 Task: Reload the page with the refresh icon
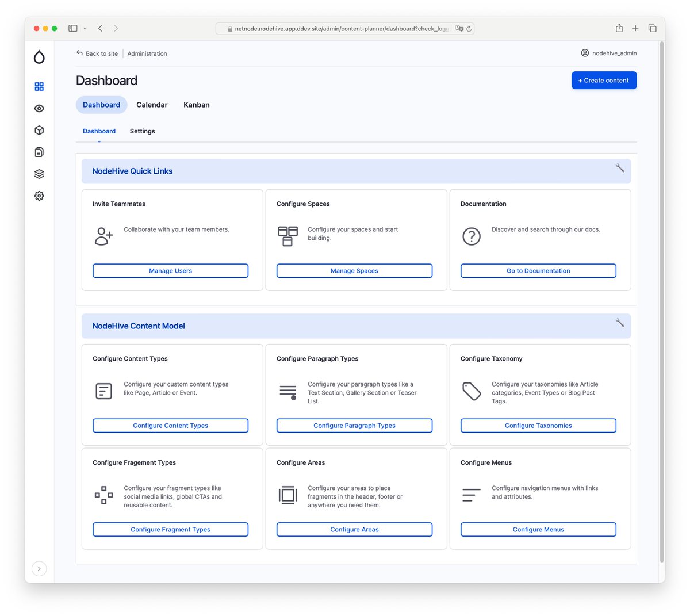pyautogui.click(x=469, y=29)
